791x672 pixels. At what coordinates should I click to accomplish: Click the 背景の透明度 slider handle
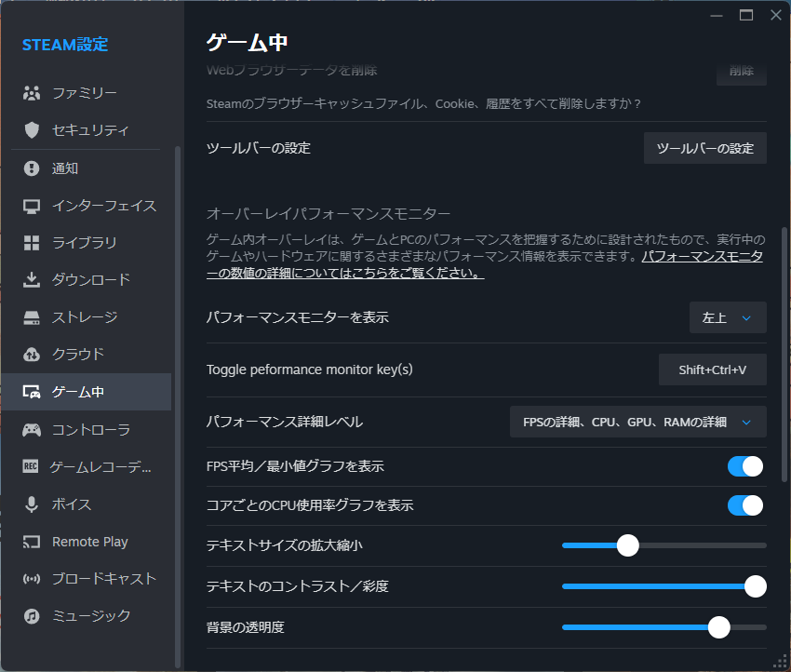point(718,627)
